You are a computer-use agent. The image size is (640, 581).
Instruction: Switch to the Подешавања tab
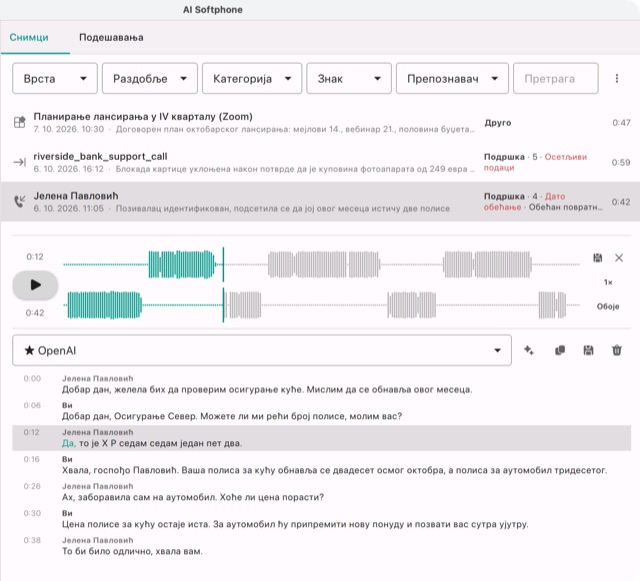pyautogui.click(x=111, y=38)
